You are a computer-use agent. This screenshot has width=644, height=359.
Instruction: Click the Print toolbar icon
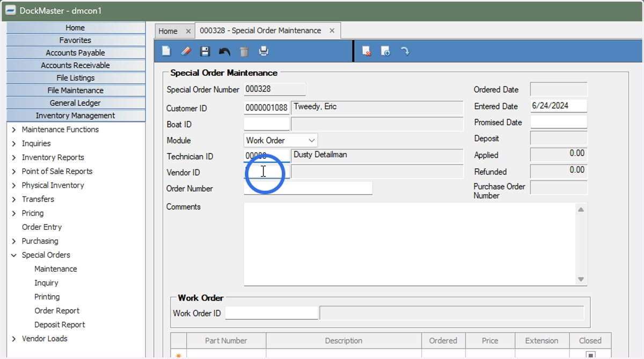tap(264, 52)
